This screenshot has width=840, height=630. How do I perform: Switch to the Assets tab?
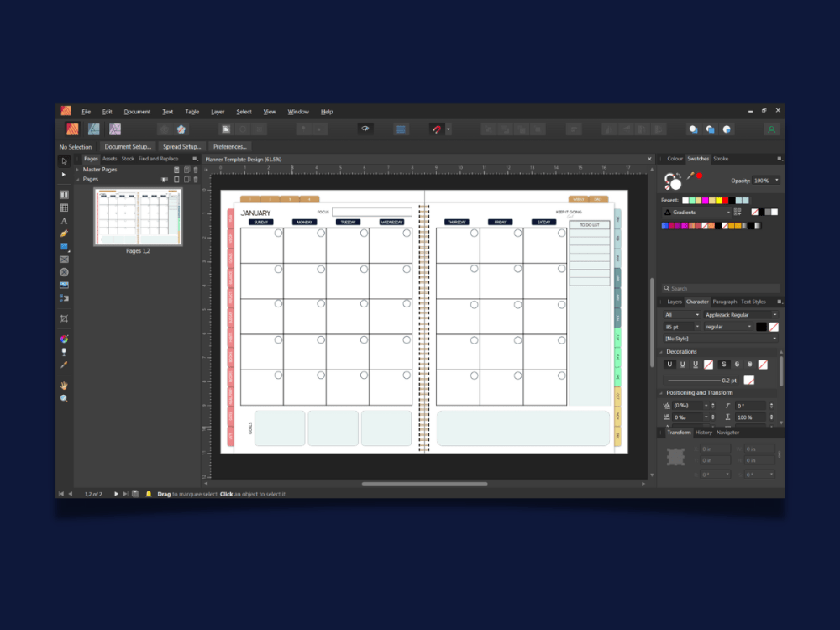(x=110, y=159)
